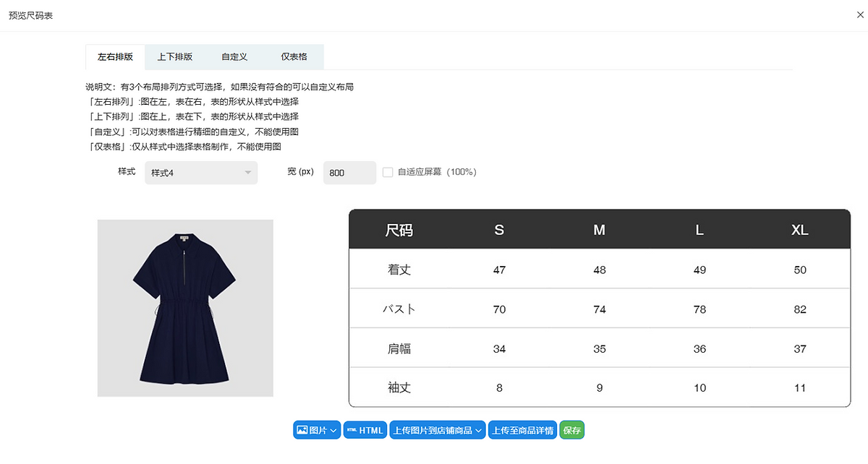Open the 自定义 tab
This screenshot has height=464, width=868.
click(234, 56)
